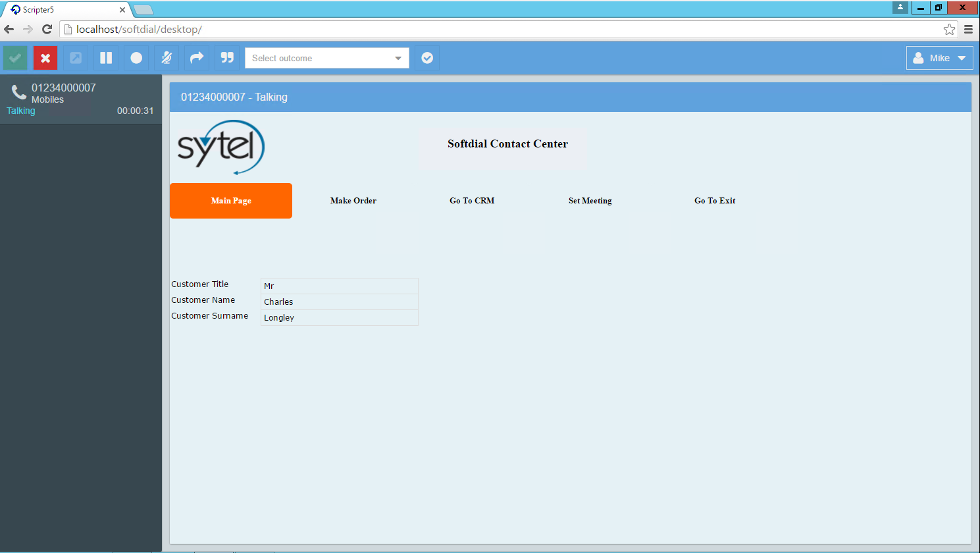Click the green answer call checkmark button
The image size is (980, 553).
click(x=15, y=58)
